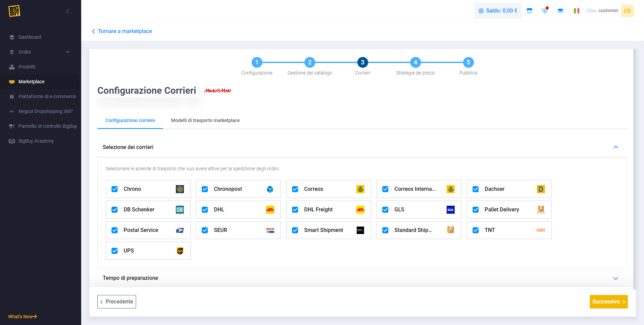This screenshot has height=325, width=644.
Task: Click the Saldo balance indicator
Action: point(498,11)
